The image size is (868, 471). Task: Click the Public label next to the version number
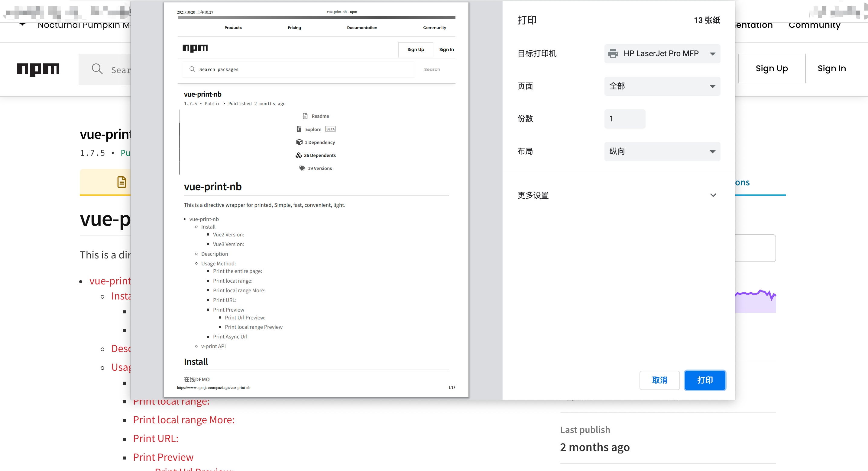125,153
